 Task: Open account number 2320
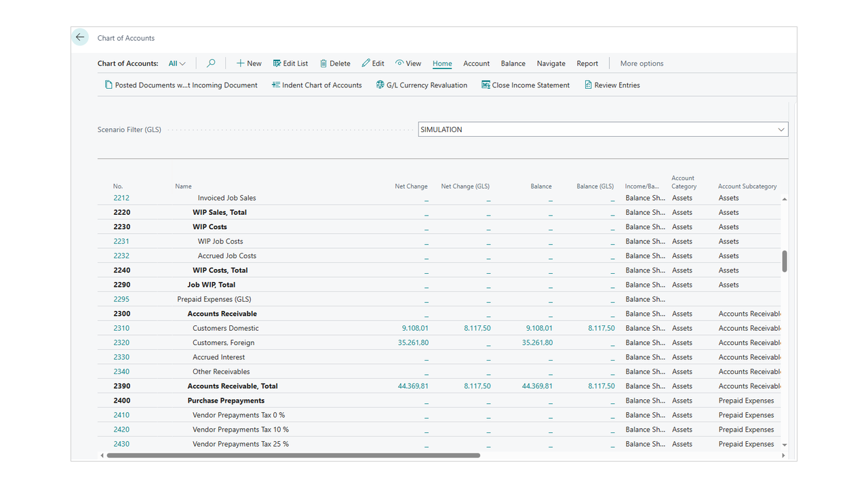(121, 342)
